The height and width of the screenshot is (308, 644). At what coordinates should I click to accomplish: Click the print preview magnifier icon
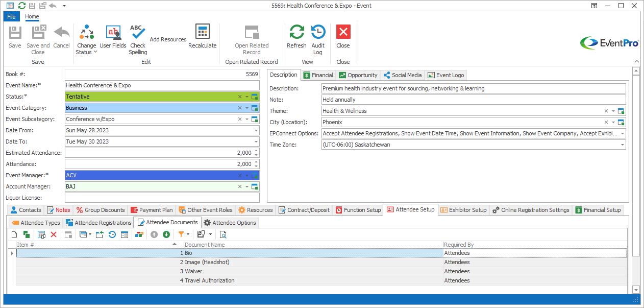tap(222, 234)
